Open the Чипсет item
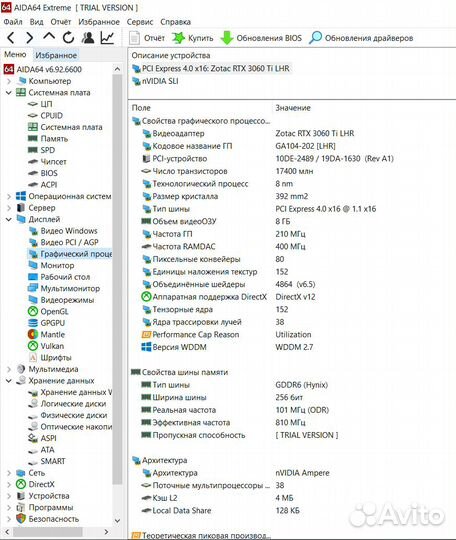The width and height of the screenshot is (456, 540). [x=47, y=162]
